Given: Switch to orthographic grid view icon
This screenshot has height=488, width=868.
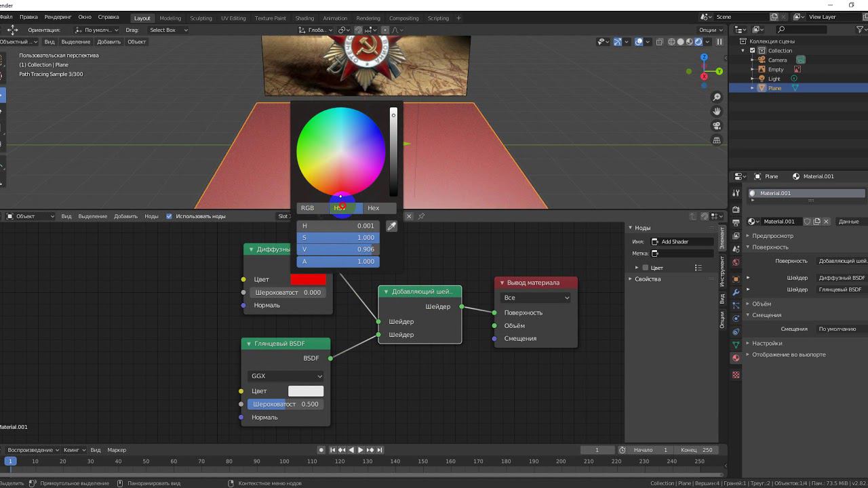Looking at the screenshot, I should (717, 140).
